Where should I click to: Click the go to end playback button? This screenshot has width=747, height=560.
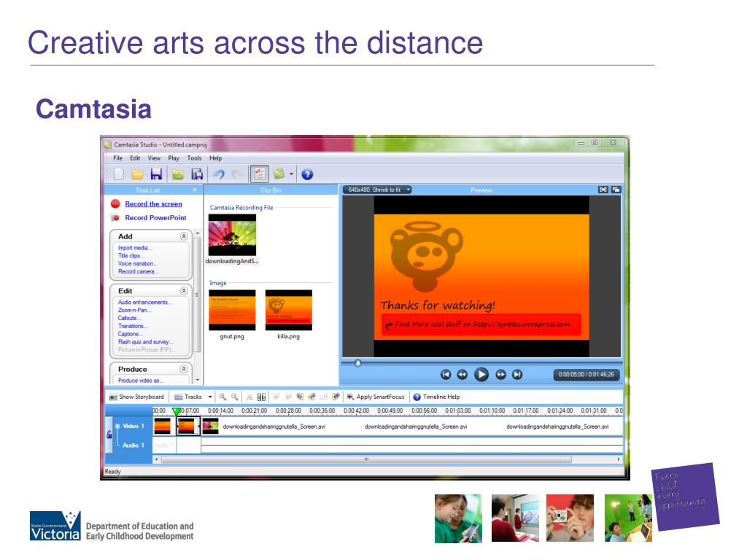pyautogui.click(x=517, y=375)
